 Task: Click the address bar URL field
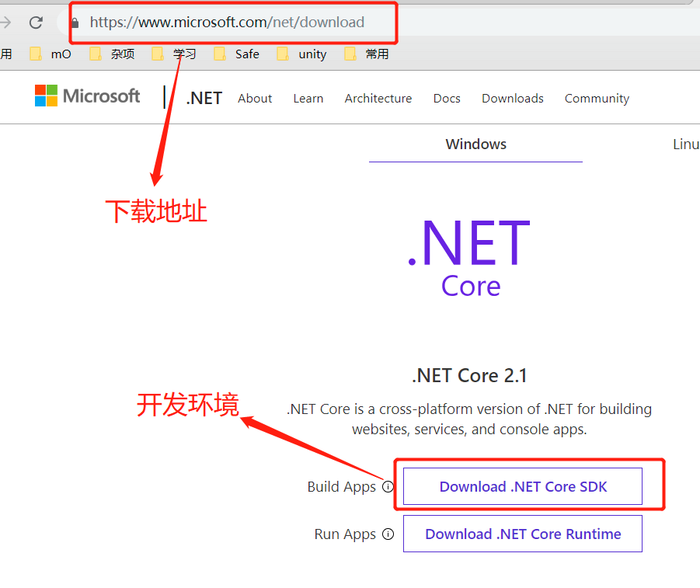[227, 22]
